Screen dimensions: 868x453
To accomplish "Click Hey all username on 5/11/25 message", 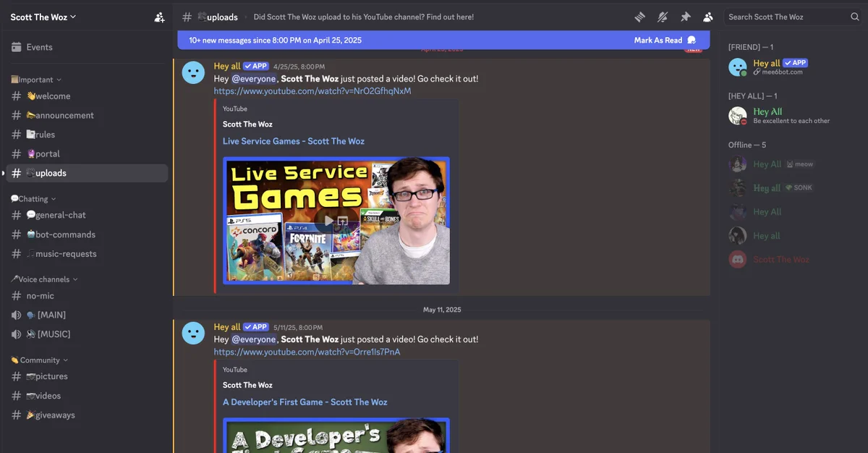I will [x=227, y=327].
